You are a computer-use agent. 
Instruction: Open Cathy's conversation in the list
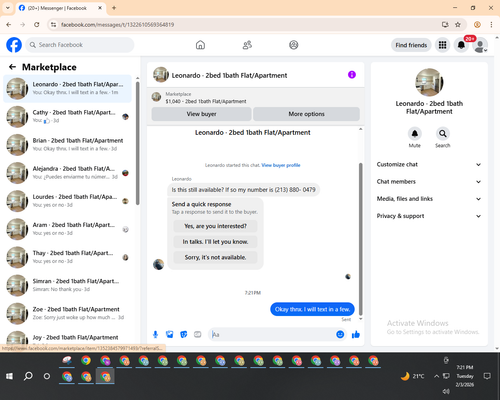tap(67, 117)
